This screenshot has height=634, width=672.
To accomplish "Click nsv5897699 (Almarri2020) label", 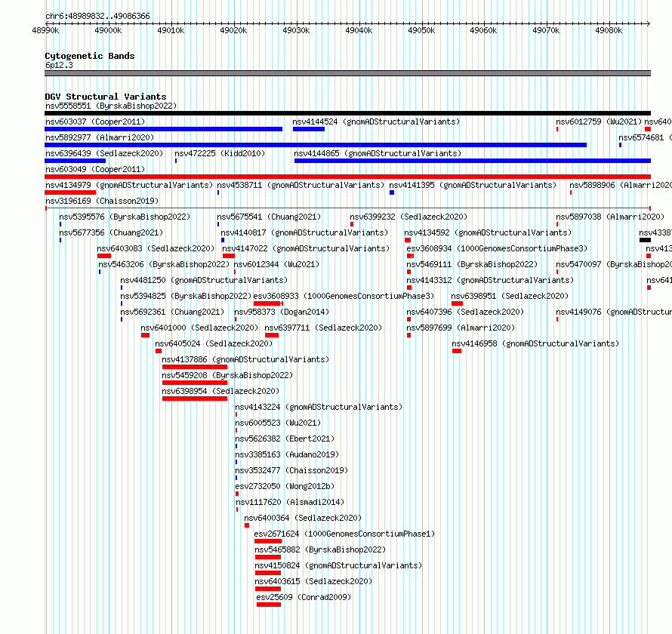I will [461, 328].
